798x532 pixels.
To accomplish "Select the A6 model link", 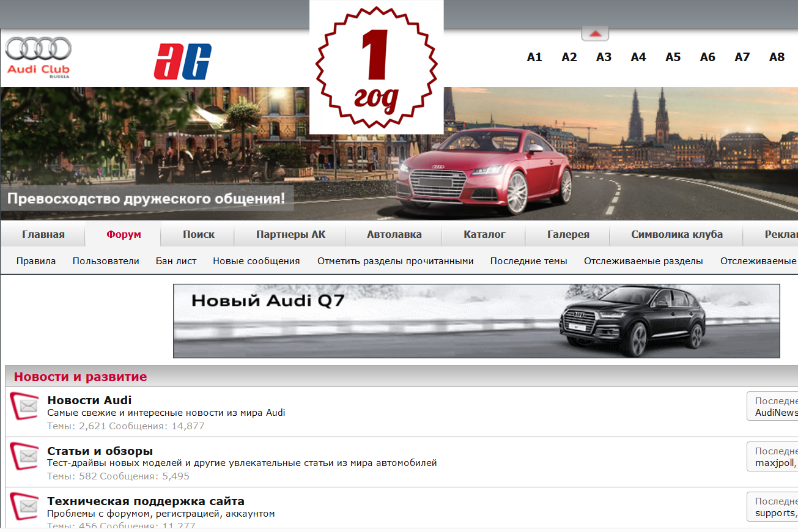I will [707, 57].
